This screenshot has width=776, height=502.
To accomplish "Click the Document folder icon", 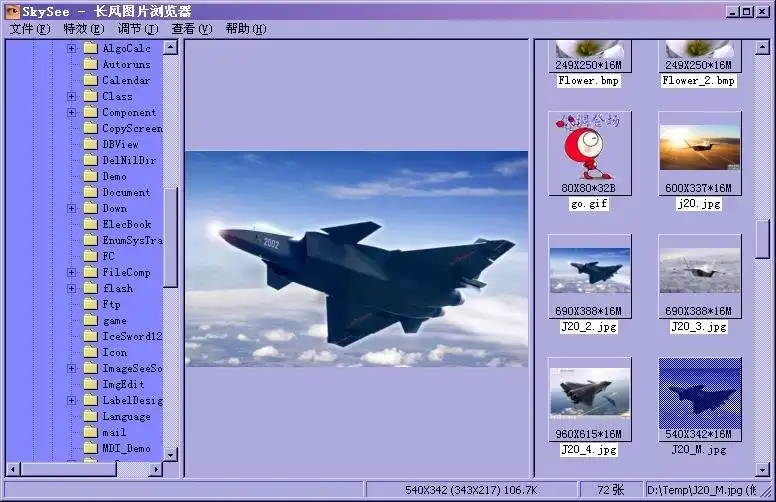I will tap(91, 192).
